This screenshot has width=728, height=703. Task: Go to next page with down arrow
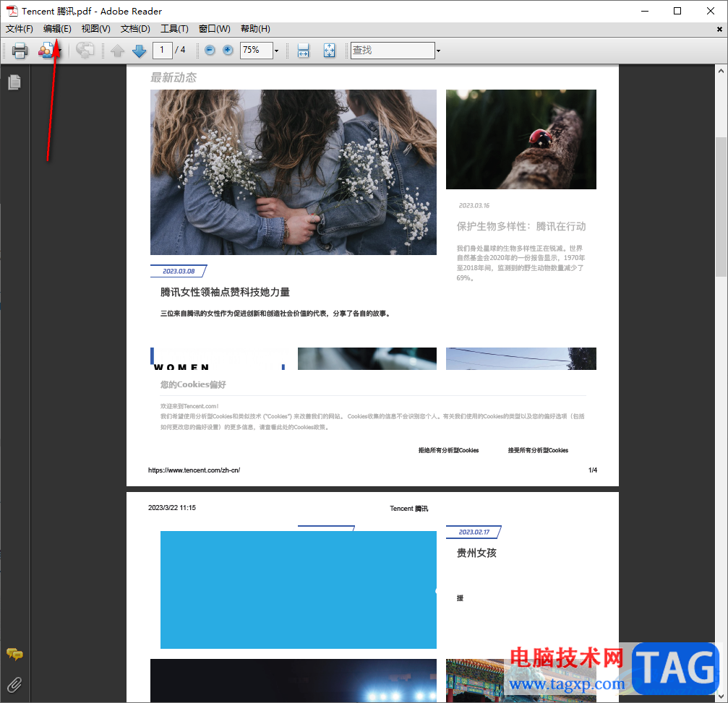point(140,50)
